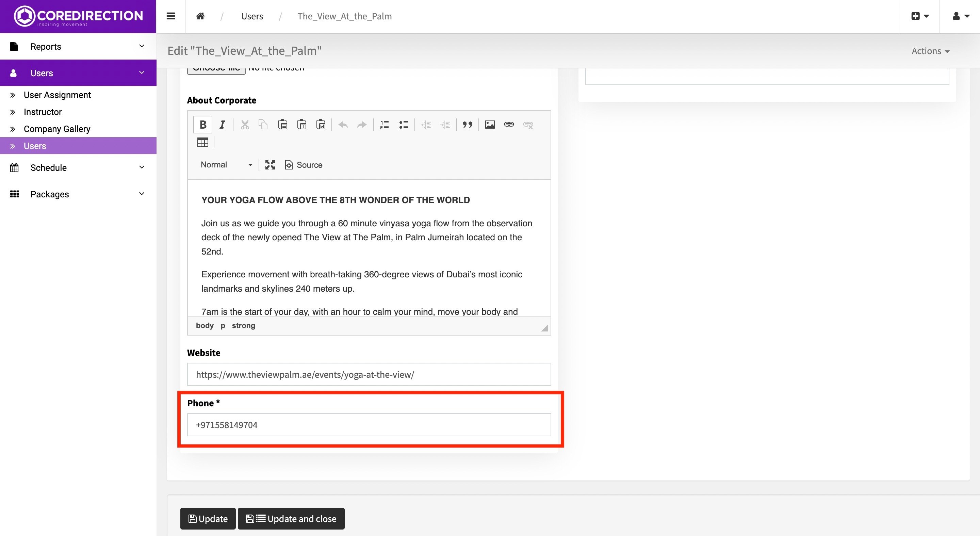The height and width of the screenshot is (536, 980).
Task: Select the 'p' element path item
Action: click(223, 326)
